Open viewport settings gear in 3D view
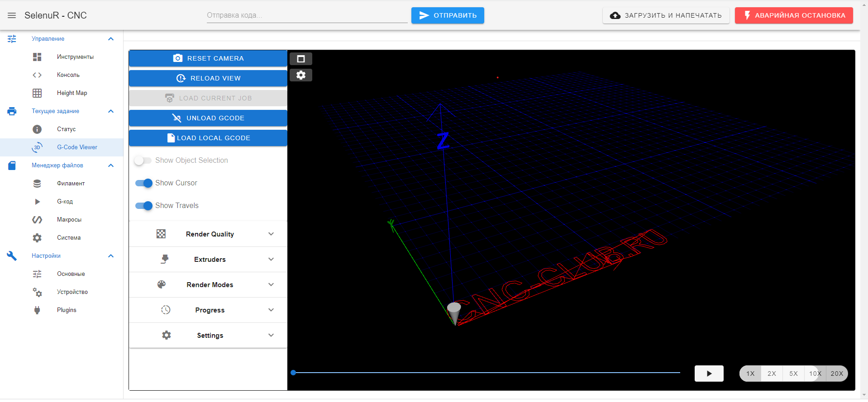 point(301,75)
